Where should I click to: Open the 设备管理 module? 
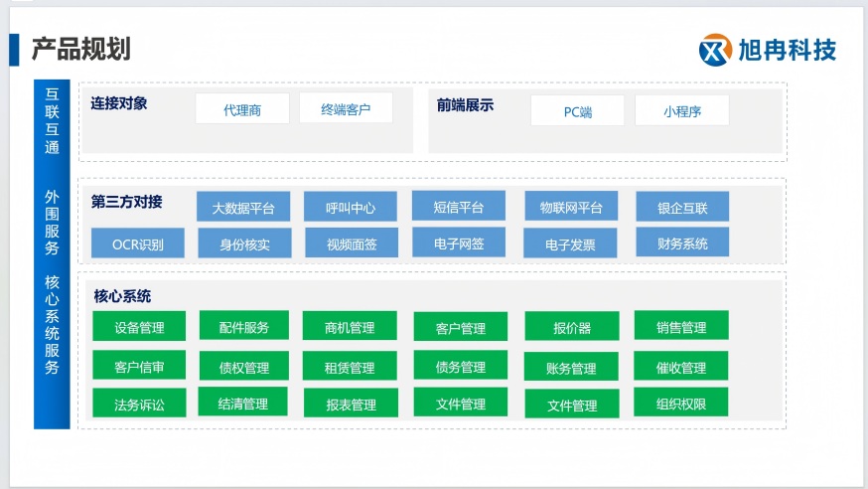tap(139, 327)
